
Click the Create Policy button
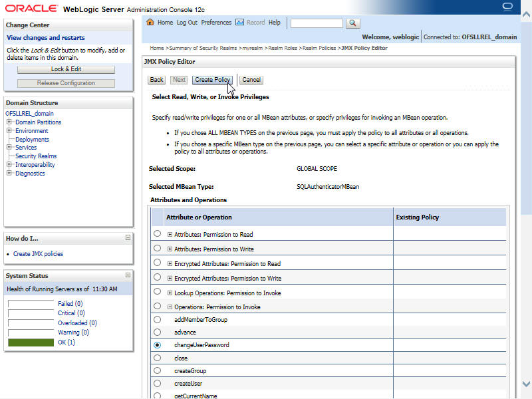coord(212,80)
